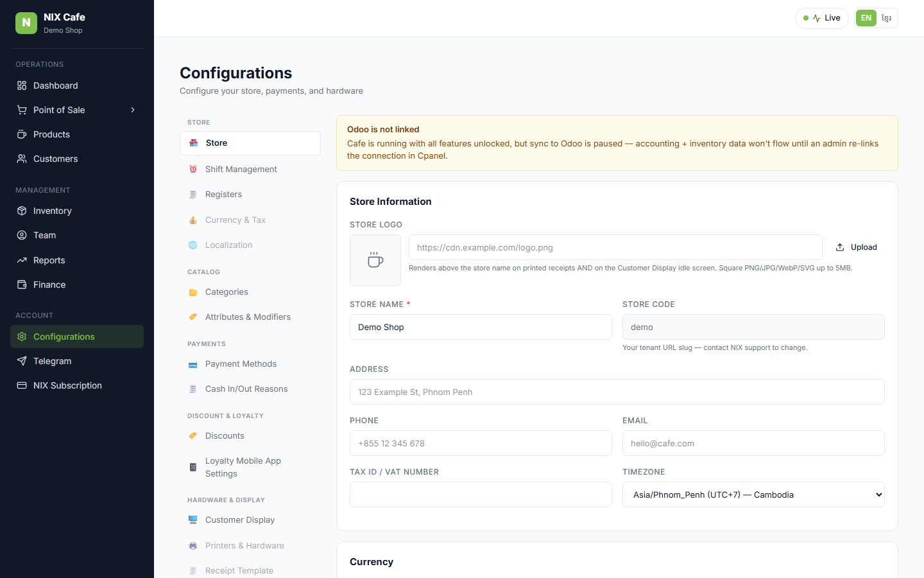924x578 pixels.
Task: Click the NIX Cafe green logo
Action: point(26,22)
